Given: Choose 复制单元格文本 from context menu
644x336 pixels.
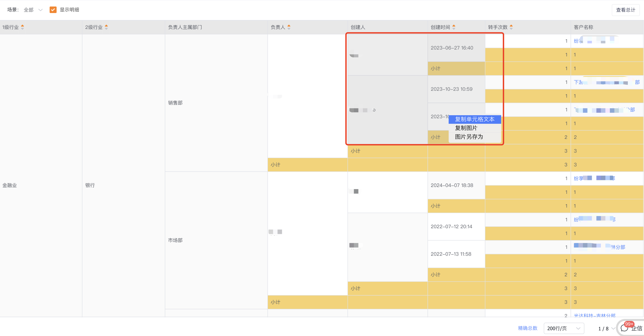Looking at the screenshot, I should [474, 119].
